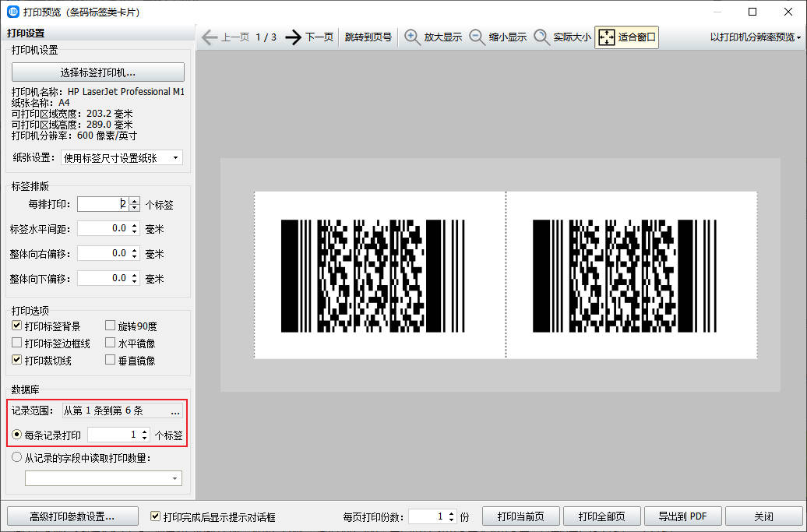Enable rotate 90 degrees checkbox
The height and width of the screenshot is (532, 807).
(x=111, y=326)
